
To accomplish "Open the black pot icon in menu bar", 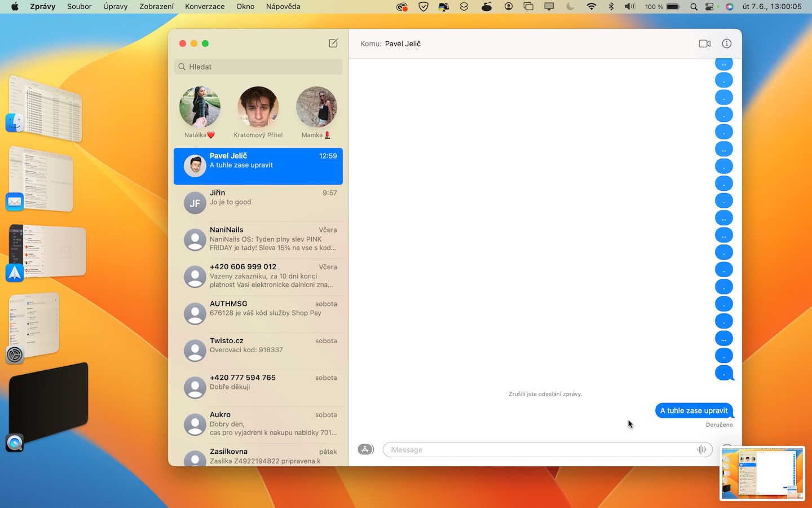I will [x=486, y=7].
